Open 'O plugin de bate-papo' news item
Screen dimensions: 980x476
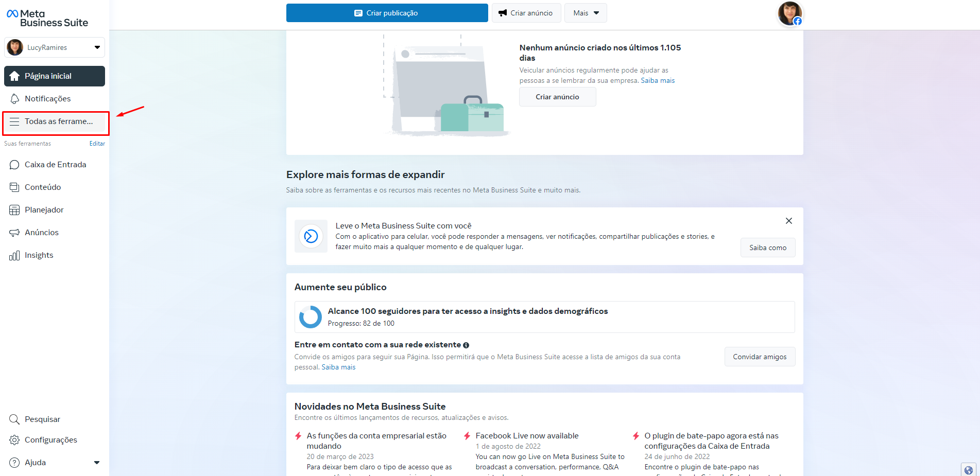click(711, 441)
